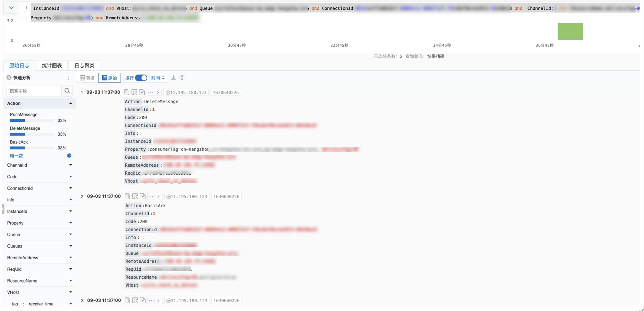This screenshot has height=311, width=644.
Task: Download the logs
Action: [x=173, y=78]
